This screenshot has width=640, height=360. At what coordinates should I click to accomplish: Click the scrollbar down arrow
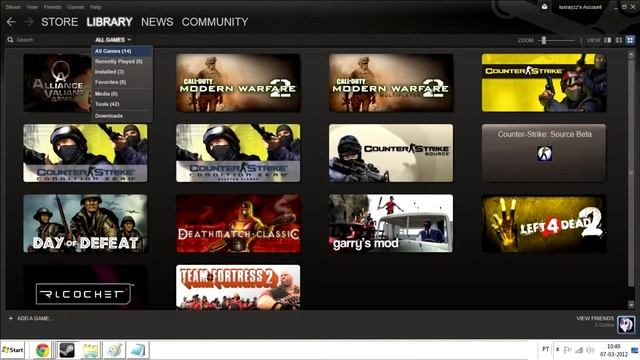(631, 304)
